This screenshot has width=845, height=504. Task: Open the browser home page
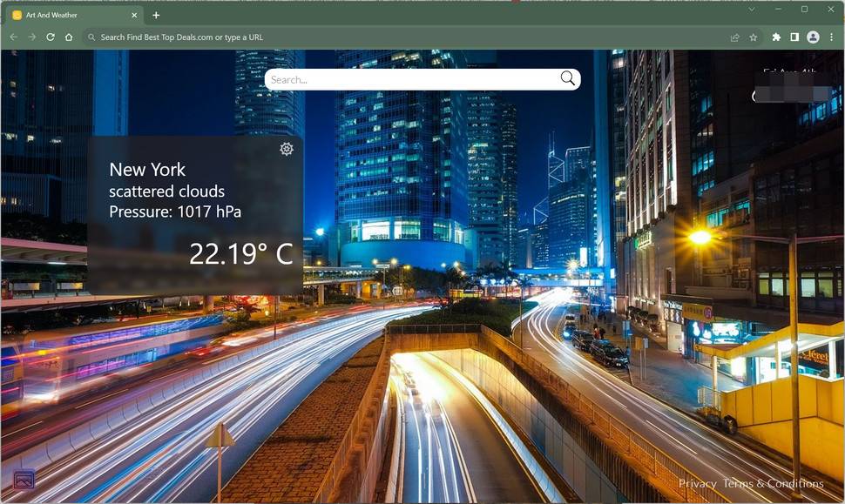69,37
